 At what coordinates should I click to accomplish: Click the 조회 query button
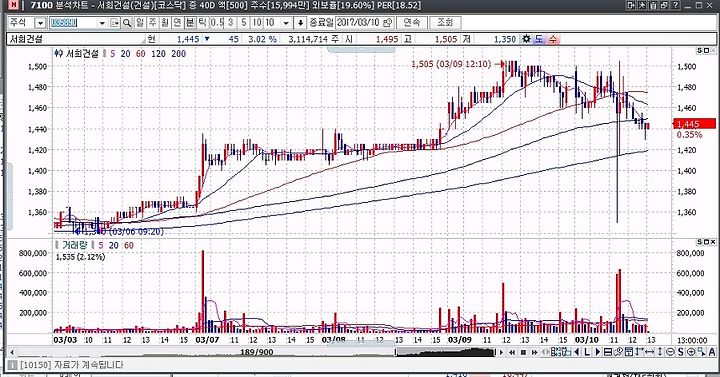click(x=445, y=23)
